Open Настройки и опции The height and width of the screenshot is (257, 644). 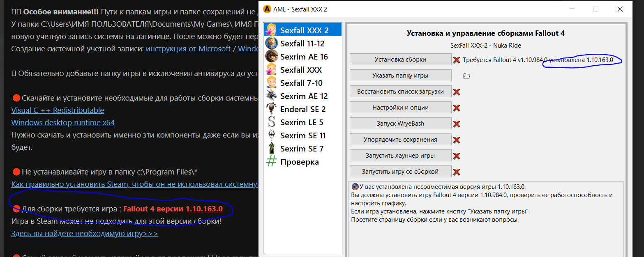pos(400,108)
